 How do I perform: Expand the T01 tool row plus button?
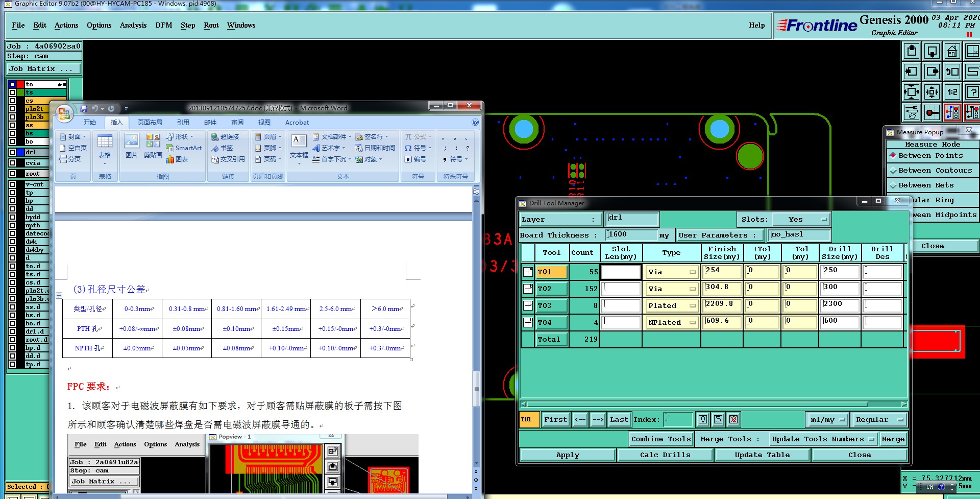528,272
